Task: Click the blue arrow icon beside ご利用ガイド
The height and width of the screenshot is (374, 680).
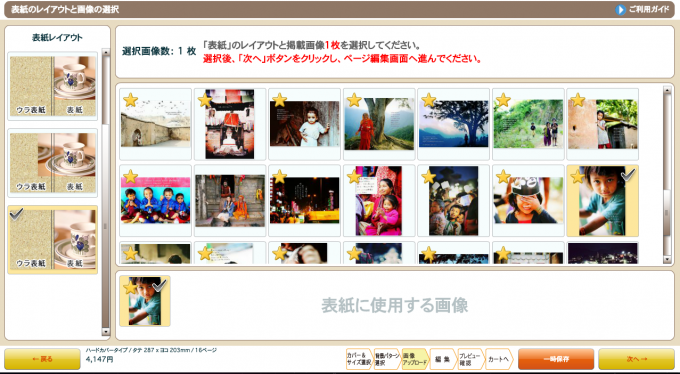Action: [x=621, y=10]
